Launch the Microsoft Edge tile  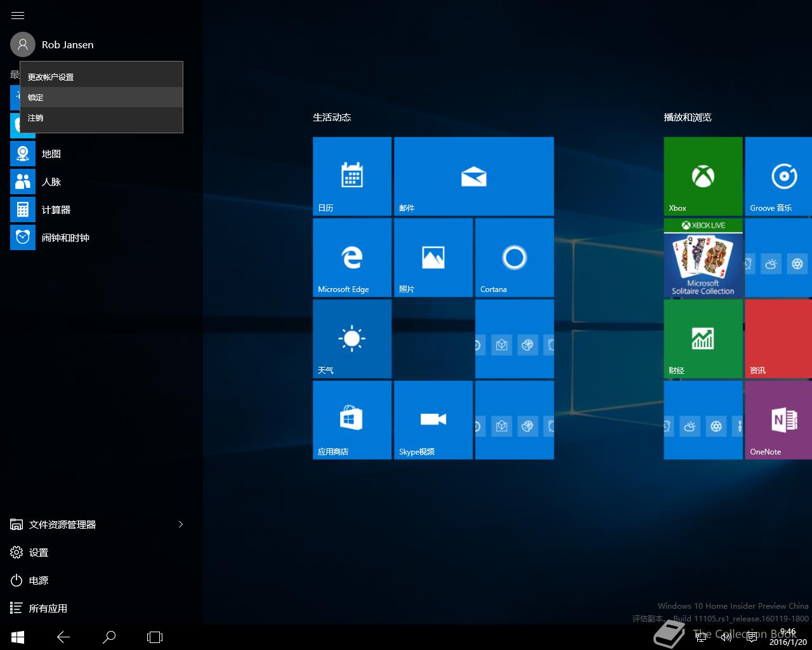[x=352, y=258]
